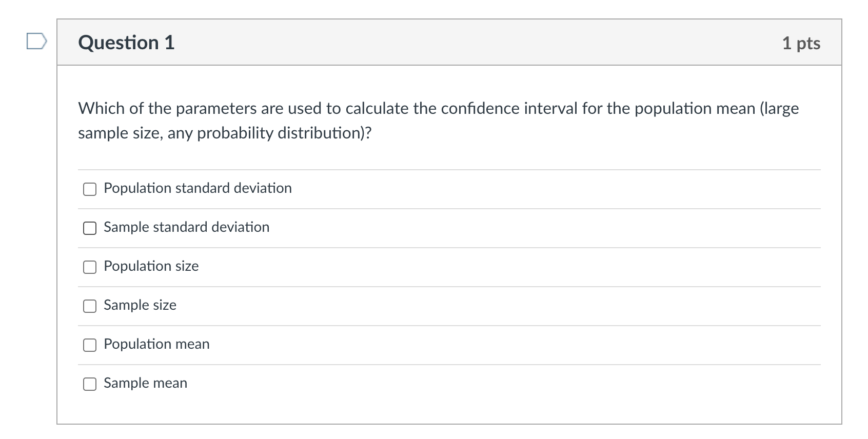Click the "1 pts" points label

[x=801, y=43]
